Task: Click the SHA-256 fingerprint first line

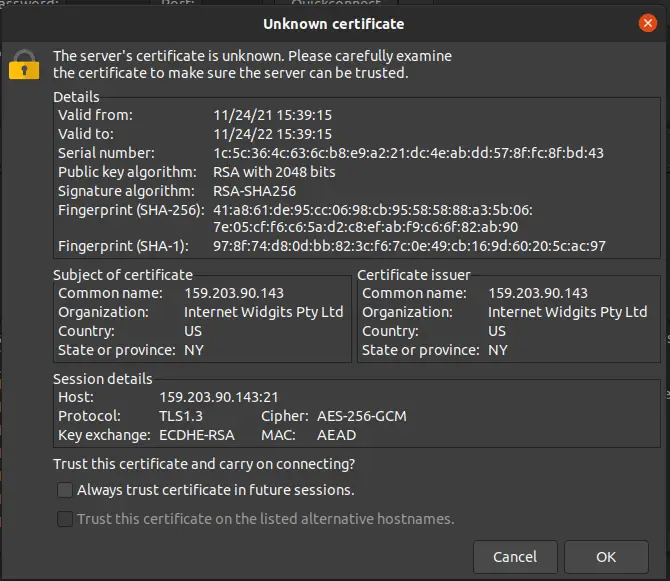Action: pyautogui.click(x=373, y=210)
